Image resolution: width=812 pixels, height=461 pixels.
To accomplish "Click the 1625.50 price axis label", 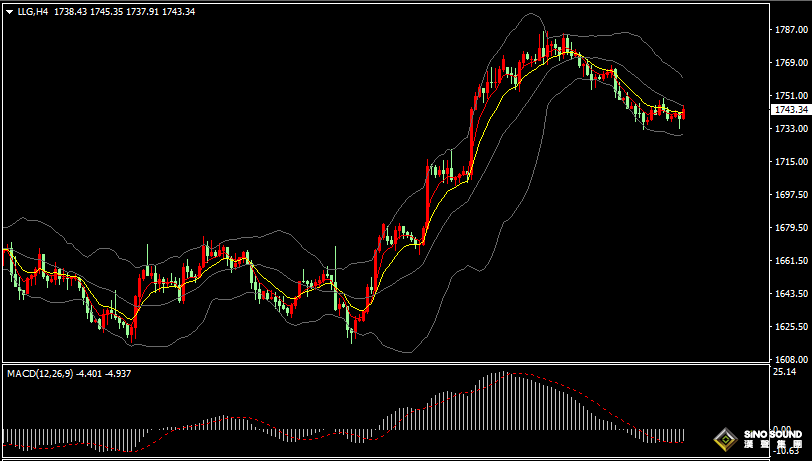I will pos(790,327).
